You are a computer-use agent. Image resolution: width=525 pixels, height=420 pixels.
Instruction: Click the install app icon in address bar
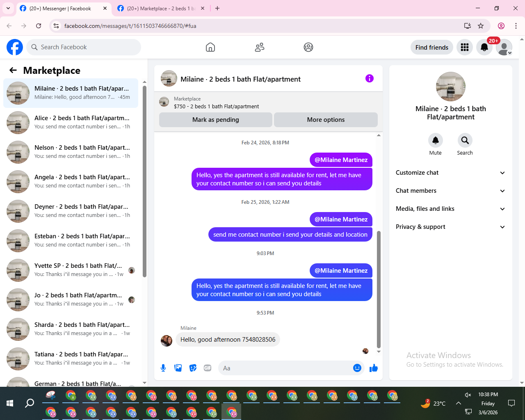pyautogui.click(x=467, y=26)
